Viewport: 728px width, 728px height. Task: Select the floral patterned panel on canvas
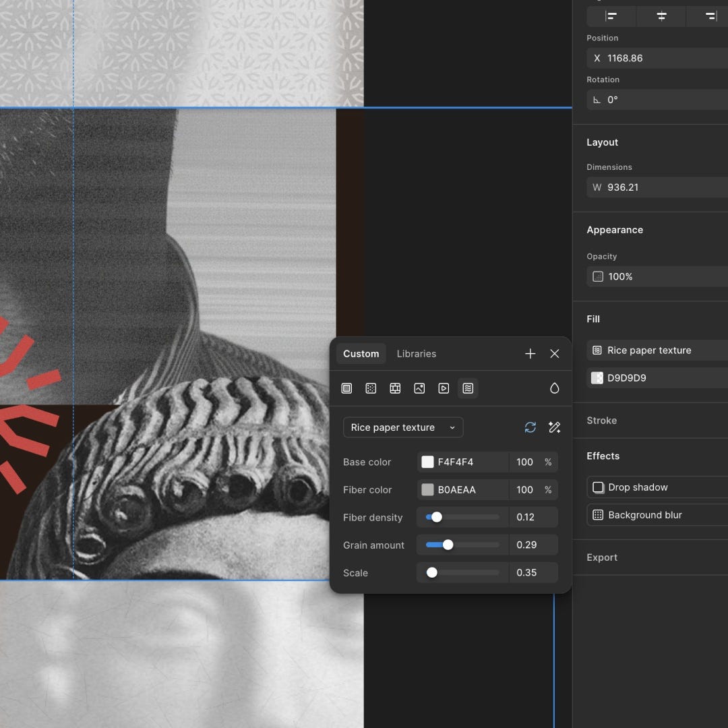point(181,53)
